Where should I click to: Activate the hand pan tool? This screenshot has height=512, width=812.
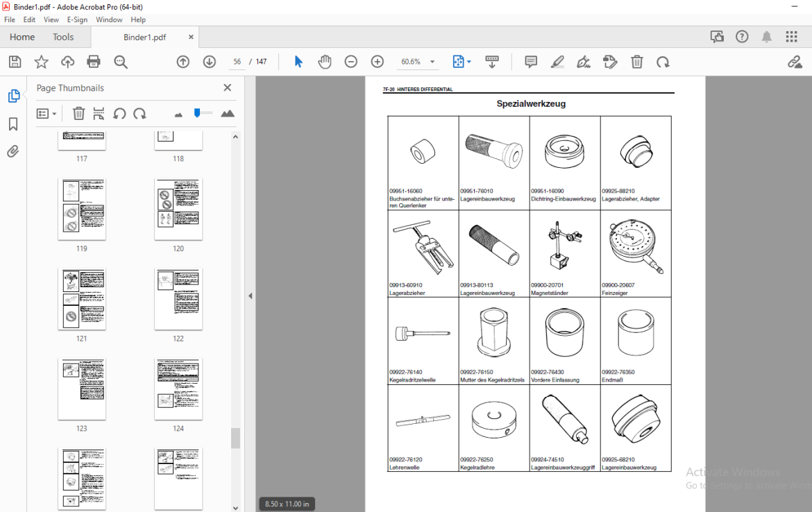325,62
